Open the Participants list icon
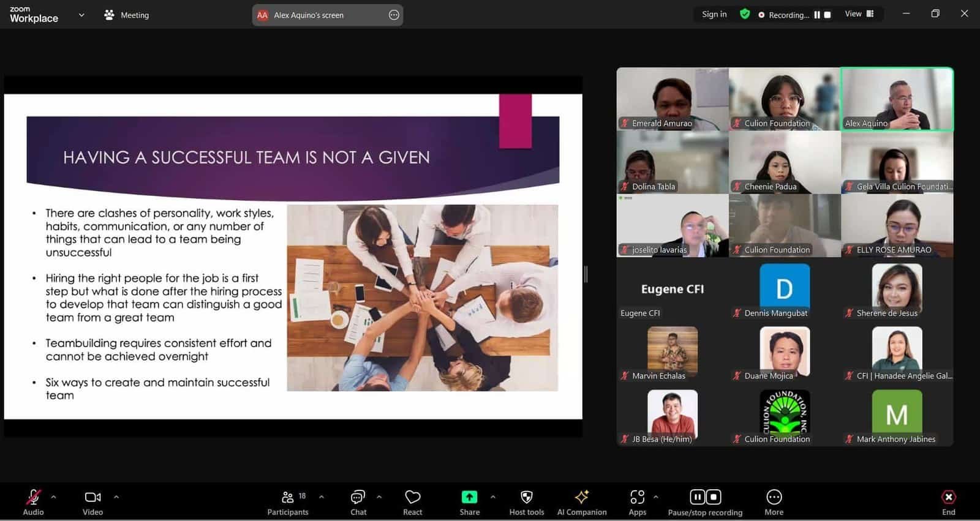This screenshot has height=521, width=980. click(x=288, y=497)
